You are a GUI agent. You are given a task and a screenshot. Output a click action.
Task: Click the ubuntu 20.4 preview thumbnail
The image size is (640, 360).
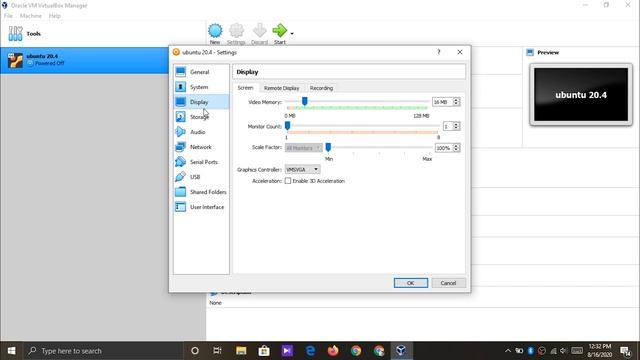[581, 95]
